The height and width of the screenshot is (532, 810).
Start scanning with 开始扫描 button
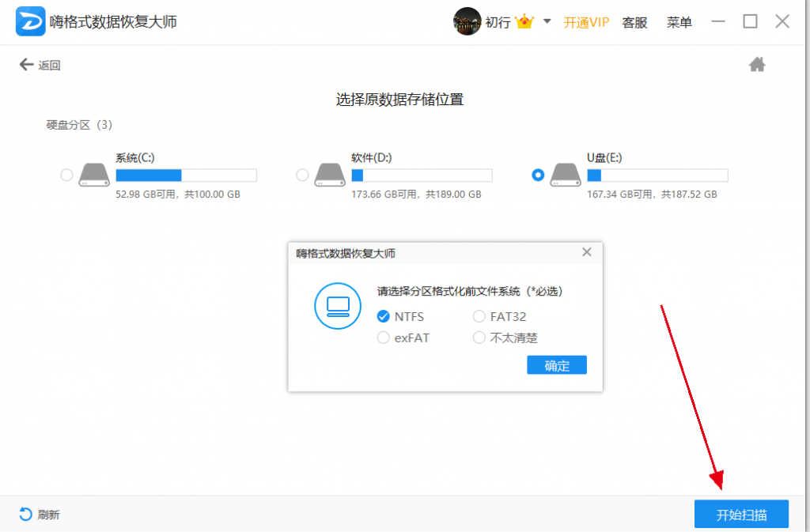tap(741, 514)
